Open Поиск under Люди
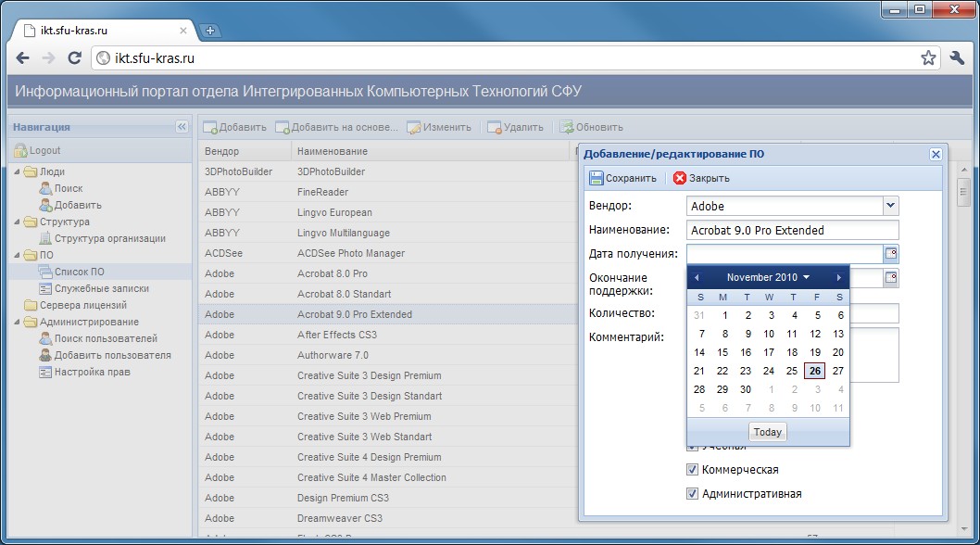The height and width of the screenshot is (545, 980). [x=60, y=188]
